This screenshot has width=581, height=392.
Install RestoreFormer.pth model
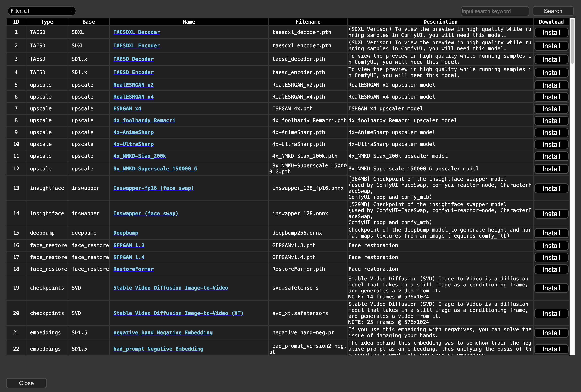[551, 269]
